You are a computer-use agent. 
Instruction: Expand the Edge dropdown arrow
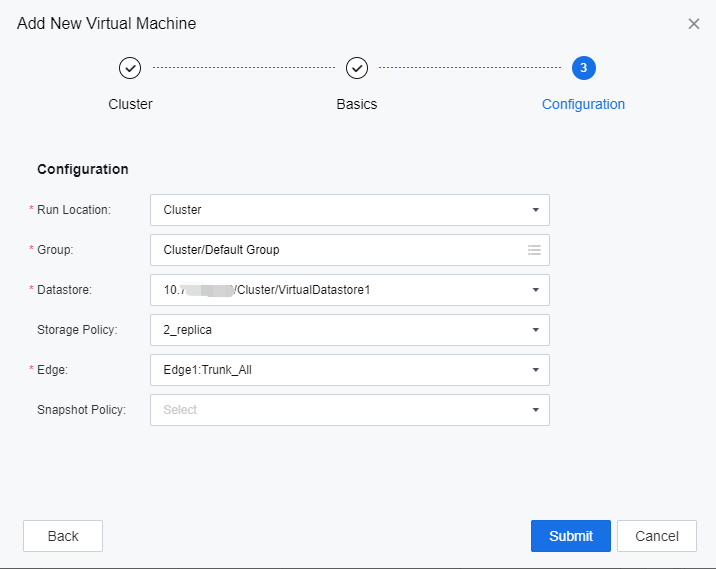click(535, 370)
